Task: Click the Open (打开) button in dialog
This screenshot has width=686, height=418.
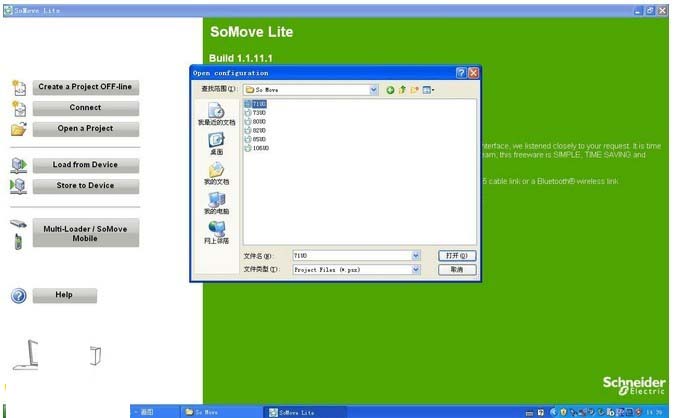Action: click(x=457, y=256)
